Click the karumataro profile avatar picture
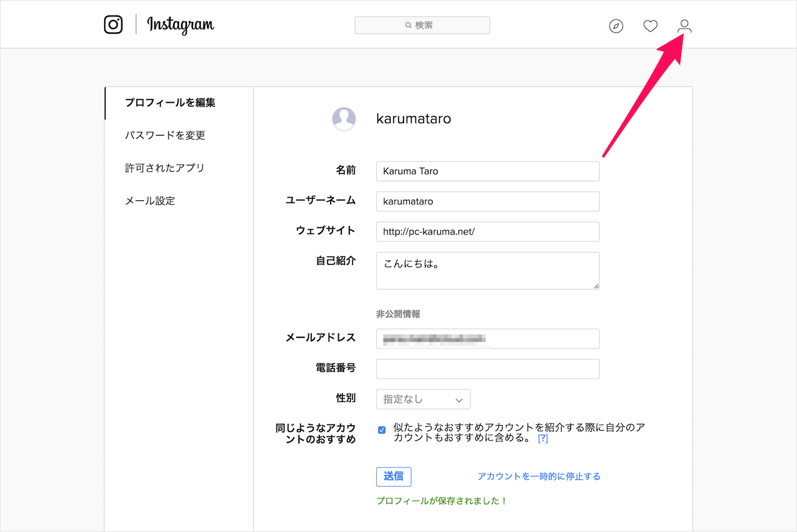The width and height of the screenshot is (797, 532). (344, 119)
